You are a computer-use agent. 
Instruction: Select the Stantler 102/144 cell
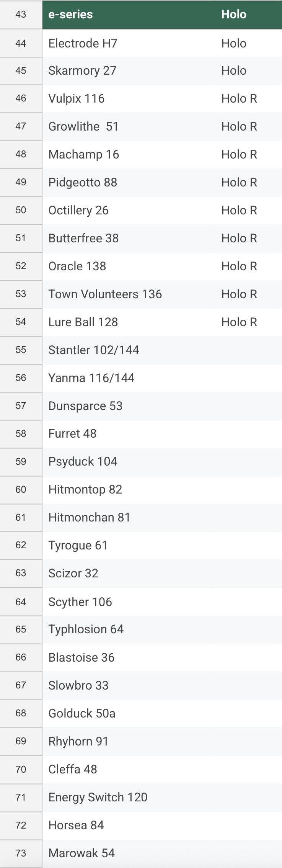129,350
